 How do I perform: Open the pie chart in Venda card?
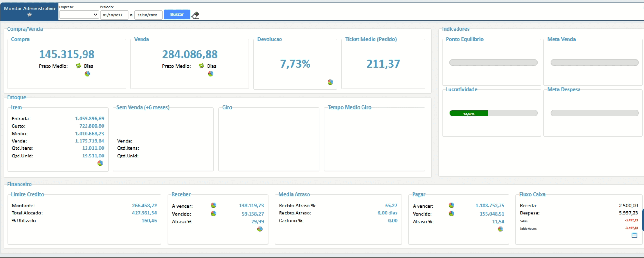pos(211,74)
